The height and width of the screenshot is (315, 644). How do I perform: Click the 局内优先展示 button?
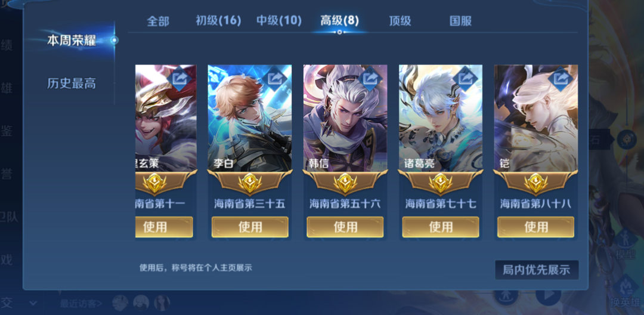(537, 270)
